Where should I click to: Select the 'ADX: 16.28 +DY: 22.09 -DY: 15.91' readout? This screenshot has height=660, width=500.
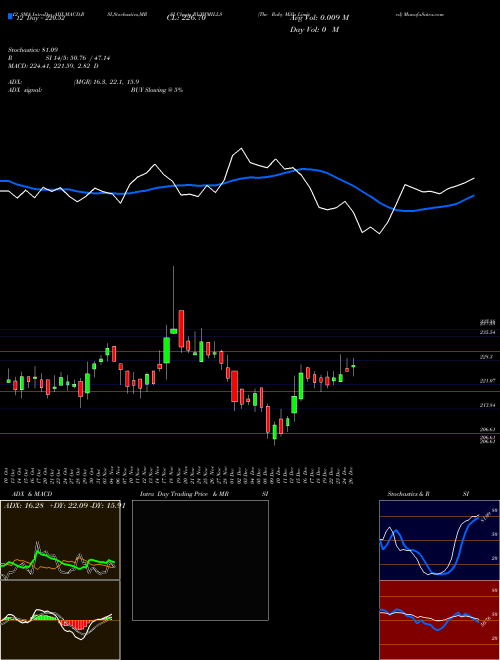[x=64, y=505]
